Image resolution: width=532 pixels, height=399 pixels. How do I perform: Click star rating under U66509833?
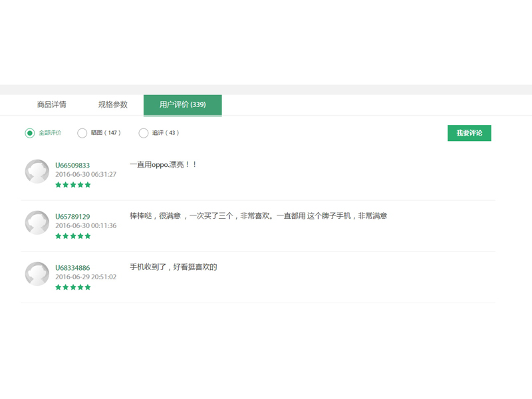point(73,185)
